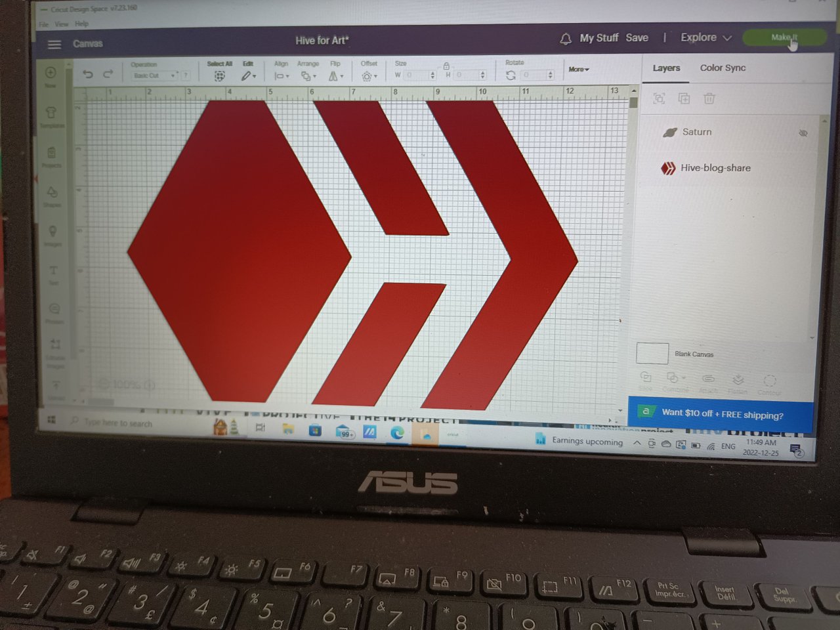Screen dimensions: 840x630
Task: Toggle the size aspect ratio lock
Action: tap(446, 66)
